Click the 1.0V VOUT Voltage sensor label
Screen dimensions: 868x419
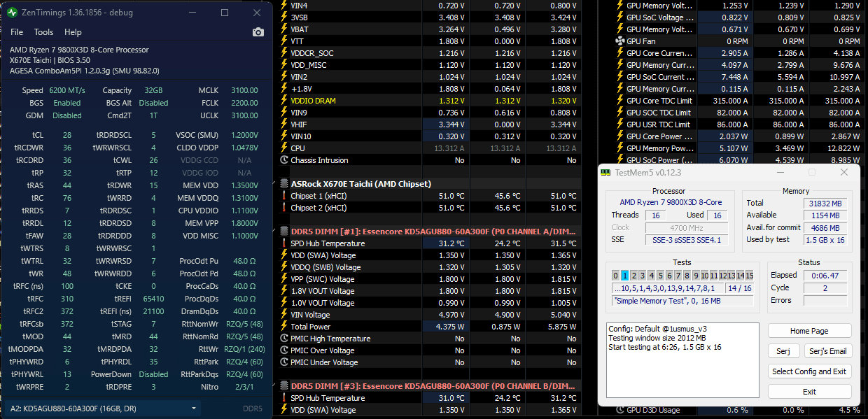[x=323, y=303]
